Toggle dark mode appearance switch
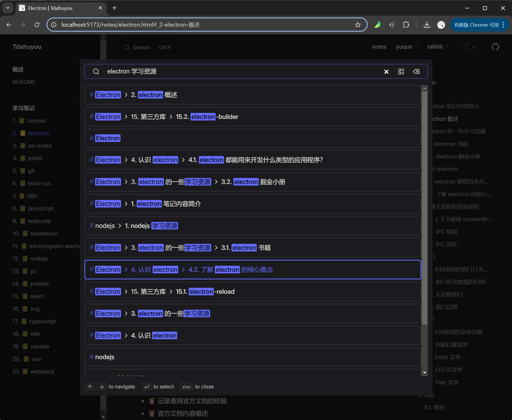This screenshot has height=420, width=512. [x=471, y=47]
